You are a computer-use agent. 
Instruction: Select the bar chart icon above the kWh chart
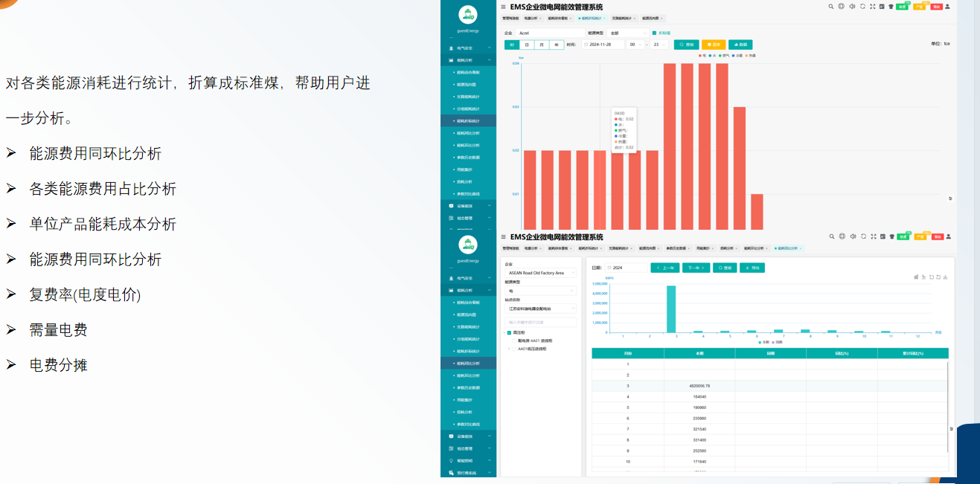916,277
